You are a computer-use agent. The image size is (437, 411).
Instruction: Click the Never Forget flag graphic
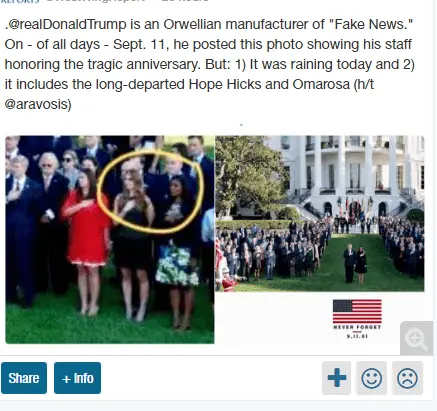(357, 319)
